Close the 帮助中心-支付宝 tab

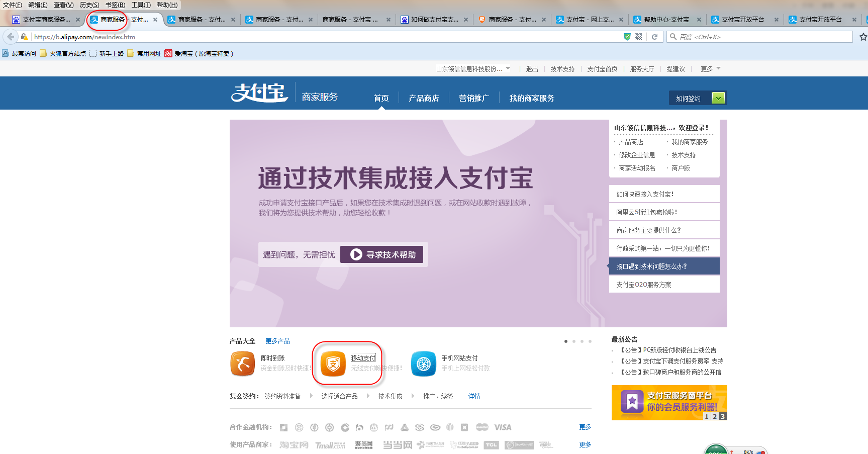coord(699,20)
